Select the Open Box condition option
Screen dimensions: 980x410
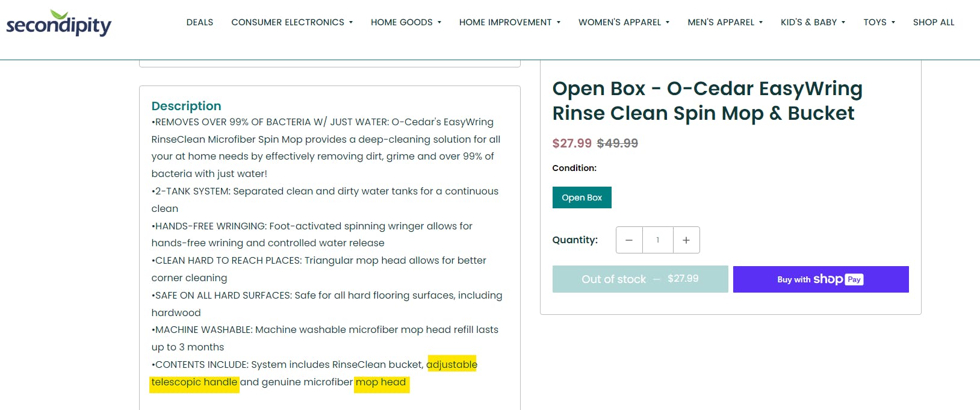(x=581, y=197)
